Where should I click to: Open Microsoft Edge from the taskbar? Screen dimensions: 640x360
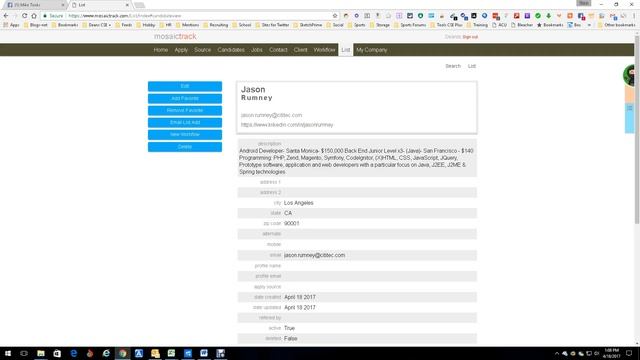point(73,353)
